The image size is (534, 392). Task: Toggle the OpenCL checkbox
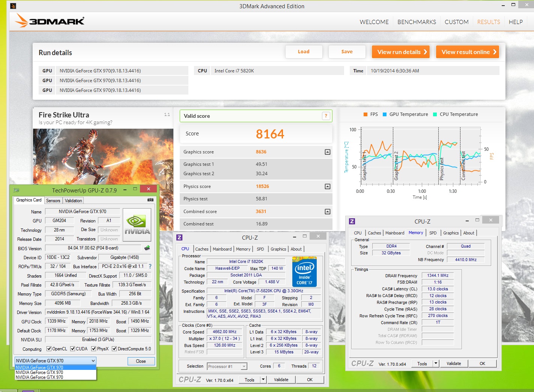tap(49, 349)
